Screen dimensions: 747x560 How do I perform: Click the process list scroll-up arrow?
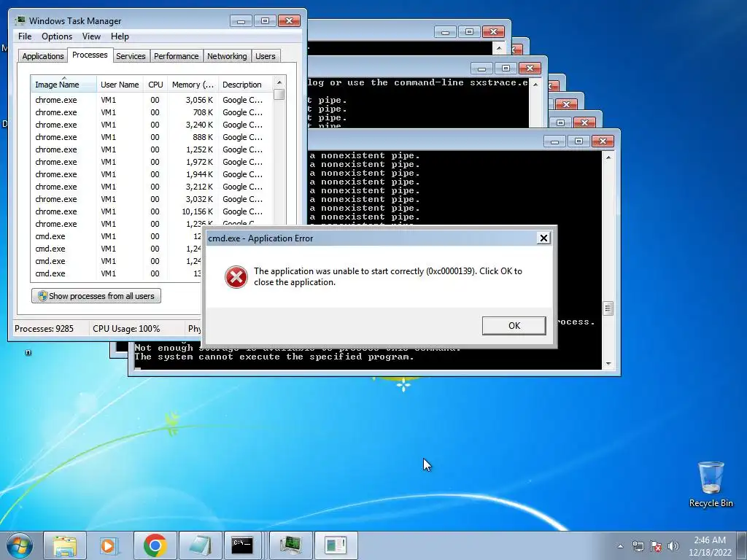click(x=279, y=82)
